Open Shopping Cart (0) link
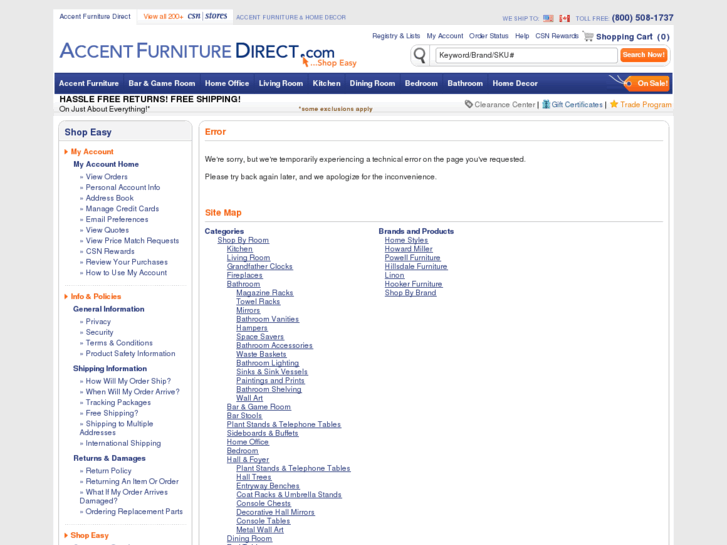727x545 pixels. [633, 37]
